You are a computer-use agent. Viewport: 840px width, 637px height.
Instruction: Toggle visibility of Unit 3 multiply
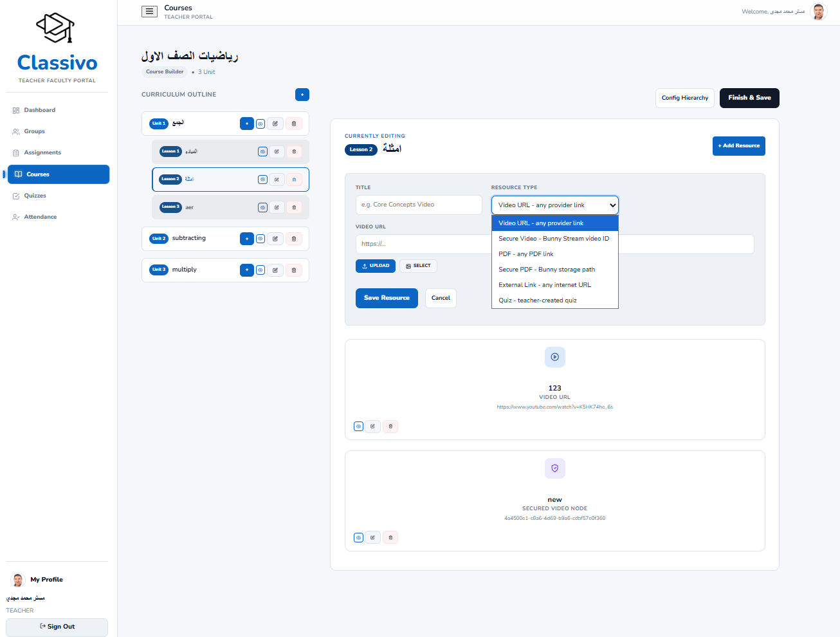[260, 270]
